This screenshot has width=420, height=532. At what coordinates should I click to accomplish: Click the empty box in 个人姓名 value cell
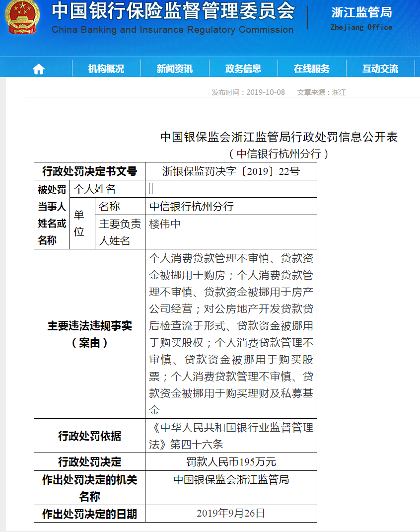point(151,189)
